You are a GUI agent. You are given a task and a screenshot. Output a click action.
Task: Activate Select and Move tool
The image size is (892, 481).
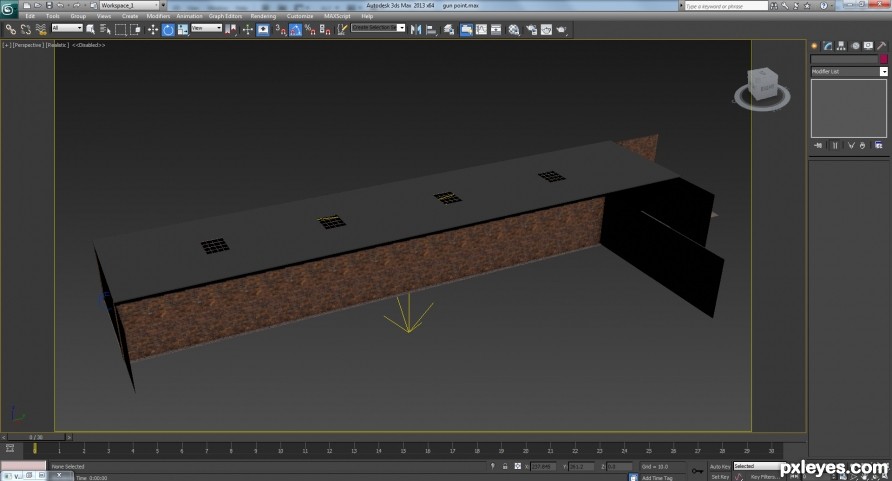pyautogui.click(x=153, y=30)
